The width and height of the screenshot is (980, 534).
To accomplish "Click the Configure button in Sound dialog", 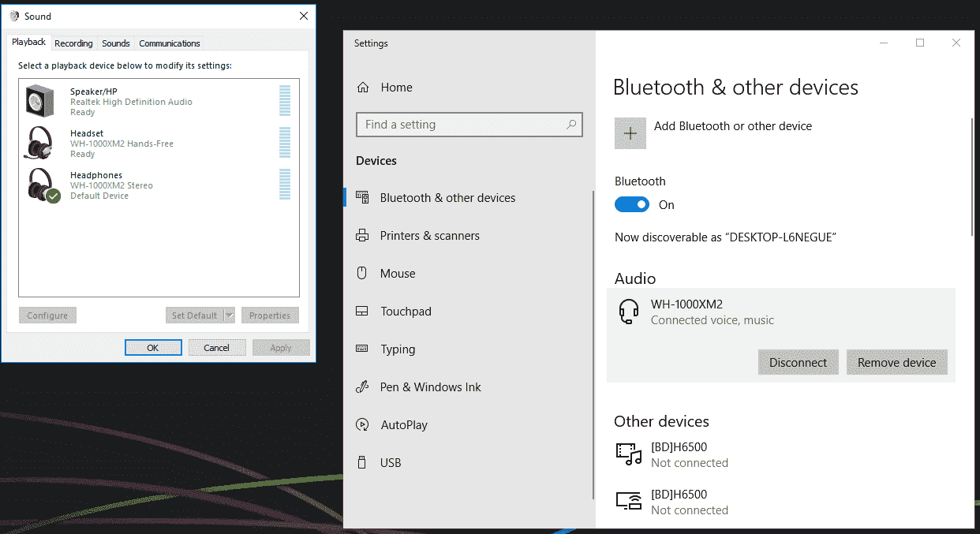I will 47,316.
